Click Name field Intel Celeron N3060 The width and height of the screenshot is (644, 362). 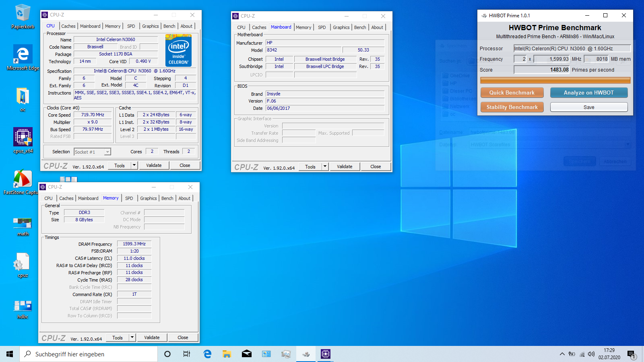point(116,39)
